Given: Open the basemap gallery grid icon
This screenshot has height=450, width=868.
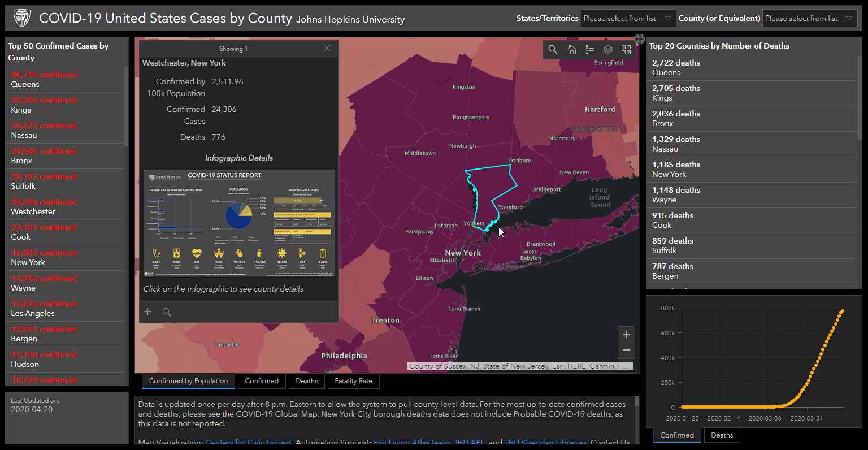Looking at the screenshot, I should [626, 50].
